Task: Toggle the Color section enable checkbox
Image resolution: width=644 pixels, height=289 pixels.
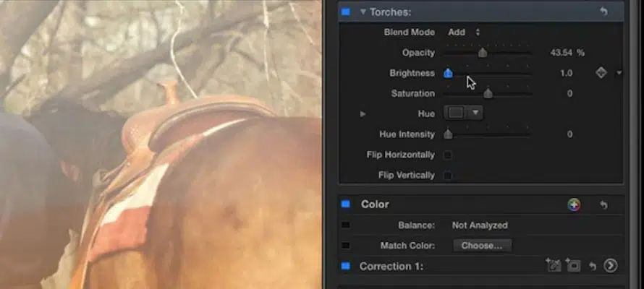Action: click(x=345, y=204)
